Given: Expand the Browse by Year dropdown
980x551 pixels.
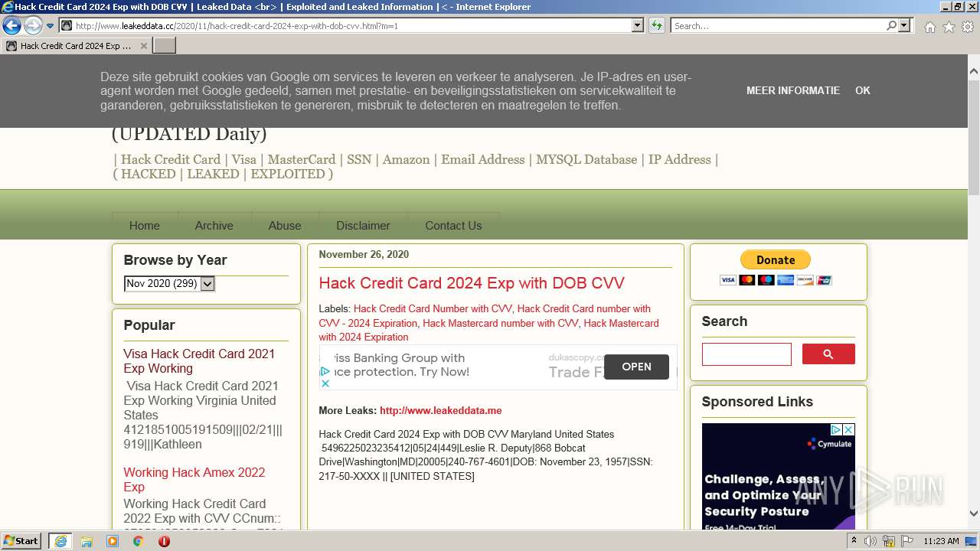Looking at the screenshot, I should tap(169, 283).
